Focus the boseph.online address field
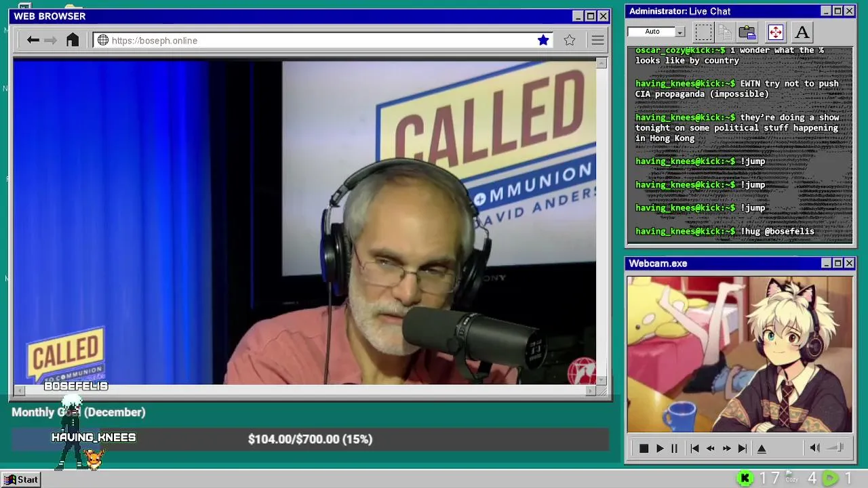 (323, 41)
